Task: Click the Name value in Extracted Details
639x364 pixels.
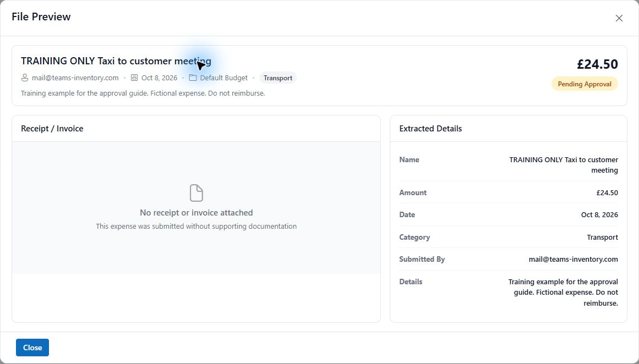Action: 564,165
